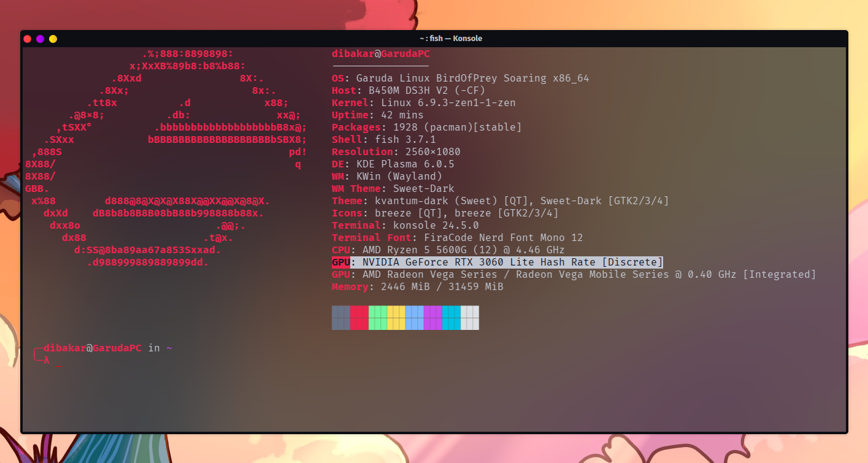The image size is (868, 463).
Task: Click the purple window control button
Action: click(40, 39)
